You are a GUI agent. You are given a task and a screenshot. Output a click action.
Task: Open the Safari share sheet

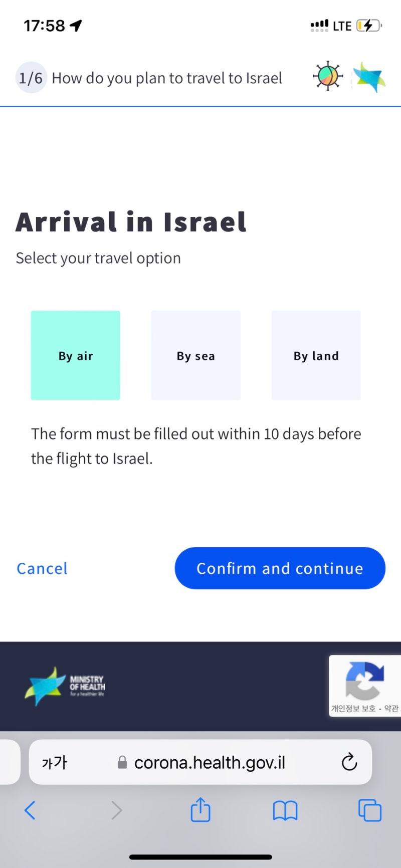point(200,810)
